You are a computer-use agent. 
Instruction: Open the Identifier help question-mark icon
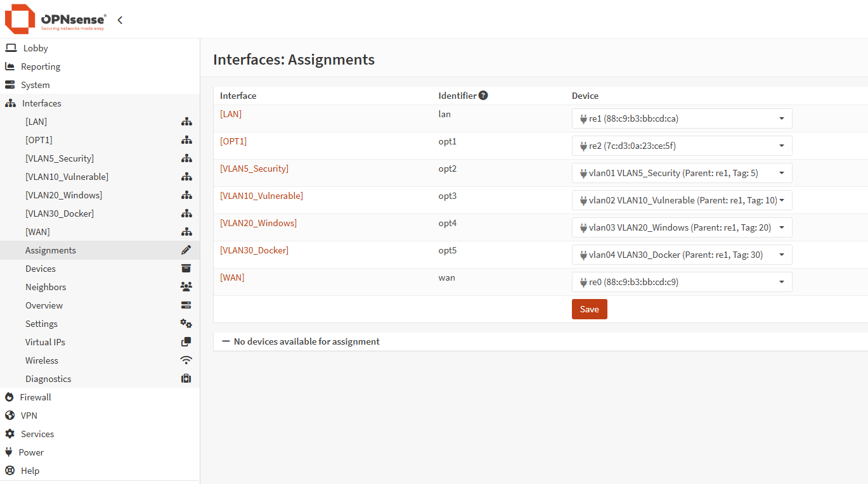pyautogui.click(x=483, y=95)
